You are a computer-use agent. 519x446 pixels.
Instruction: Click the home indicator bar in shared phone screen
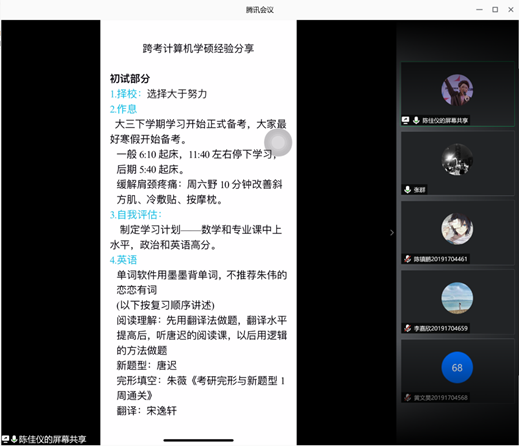pos(198,440)
